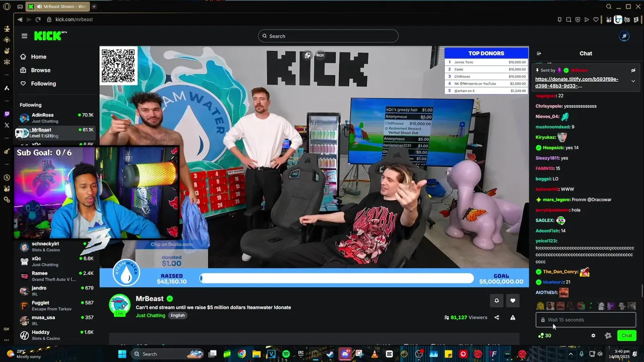
Task: Click Chrisyopolo username in chat
Action: (x=548, y=106)
